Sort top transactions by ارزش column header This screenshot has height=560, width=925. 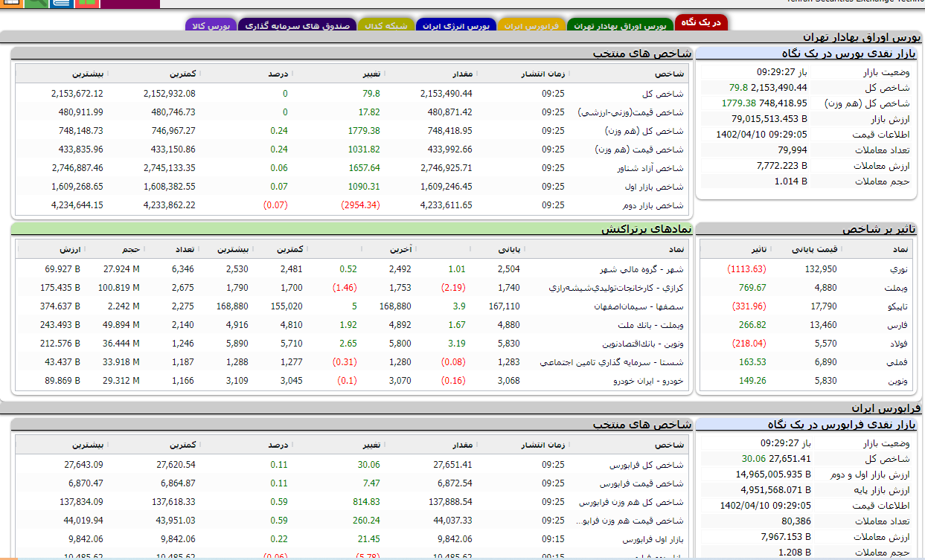[71, 249]
